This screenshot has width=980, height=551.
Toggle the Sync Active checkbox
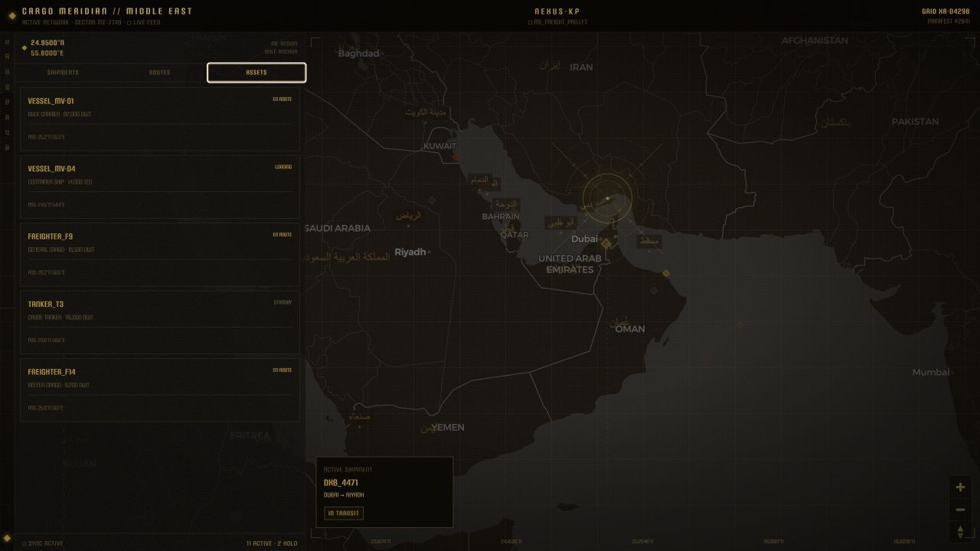(24, 543)
